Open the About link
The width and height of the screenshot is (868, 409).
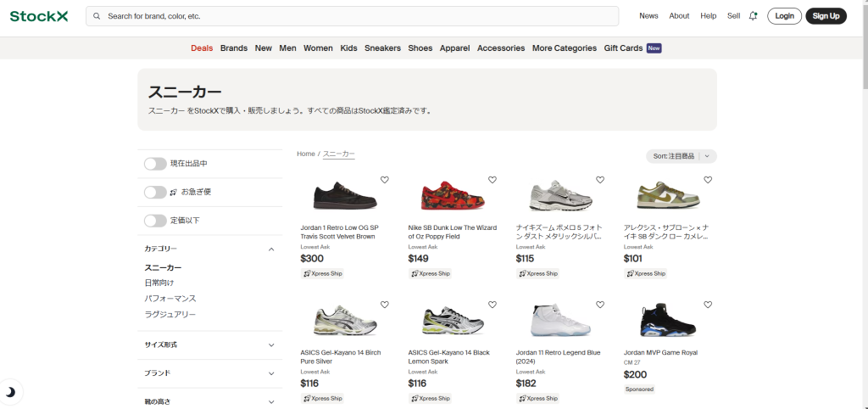point(679,16)
